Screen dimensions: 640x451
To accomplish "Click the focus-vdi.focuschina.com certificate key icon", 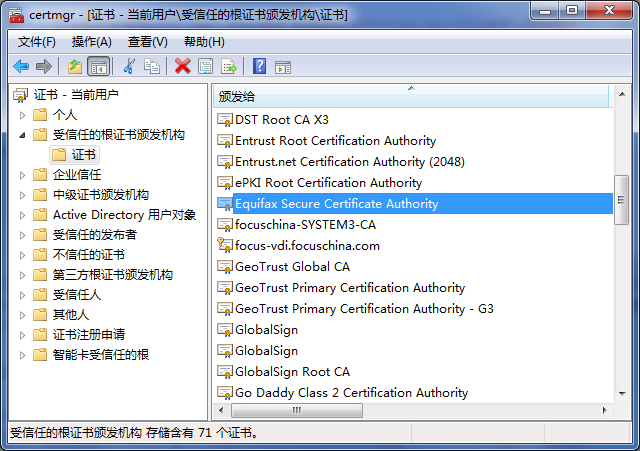I will point(225,245).
